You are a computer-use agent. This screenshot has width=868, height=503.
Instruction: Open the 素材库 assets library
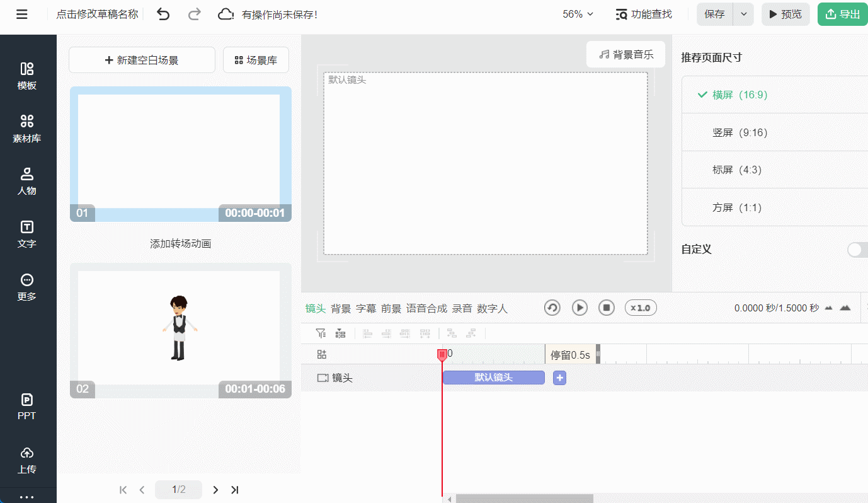(27, 129)
